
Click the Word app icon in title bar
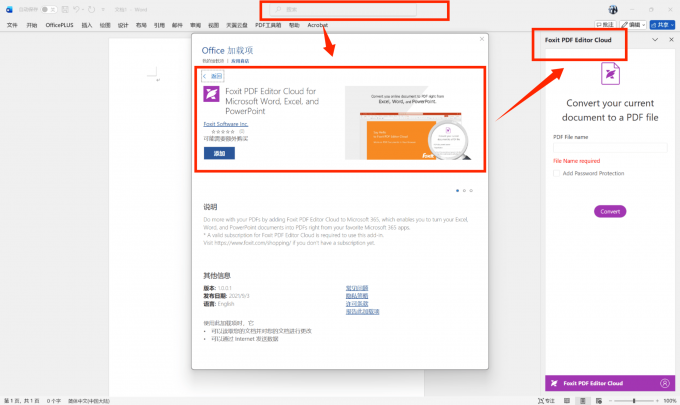[x=9, y=9]
